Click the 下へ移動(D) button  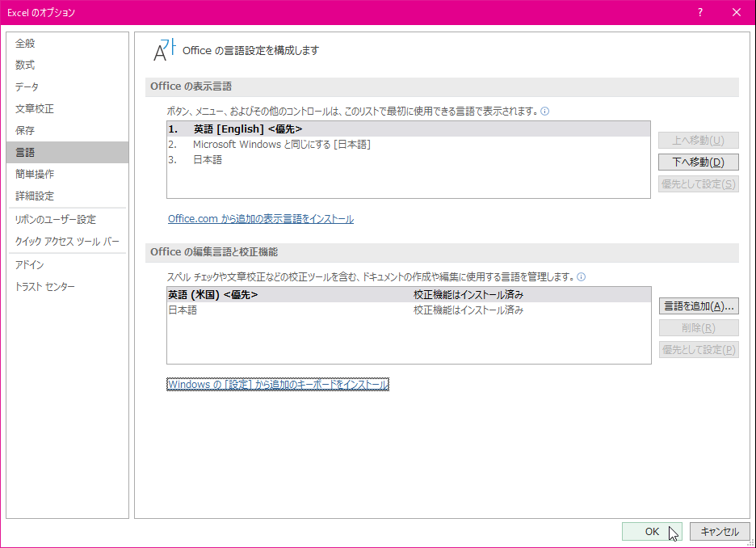click(x=698, y=162)
